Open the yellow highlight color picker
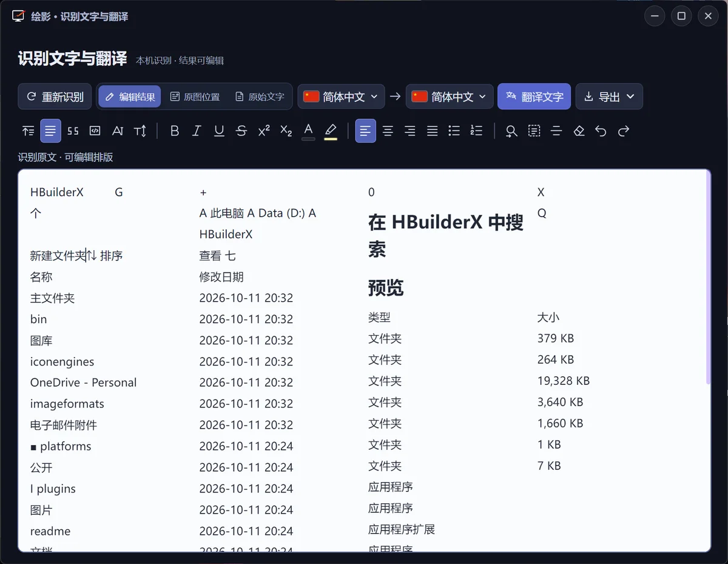The width and height of the screenshot is (728, 564). tap(331, 131)
